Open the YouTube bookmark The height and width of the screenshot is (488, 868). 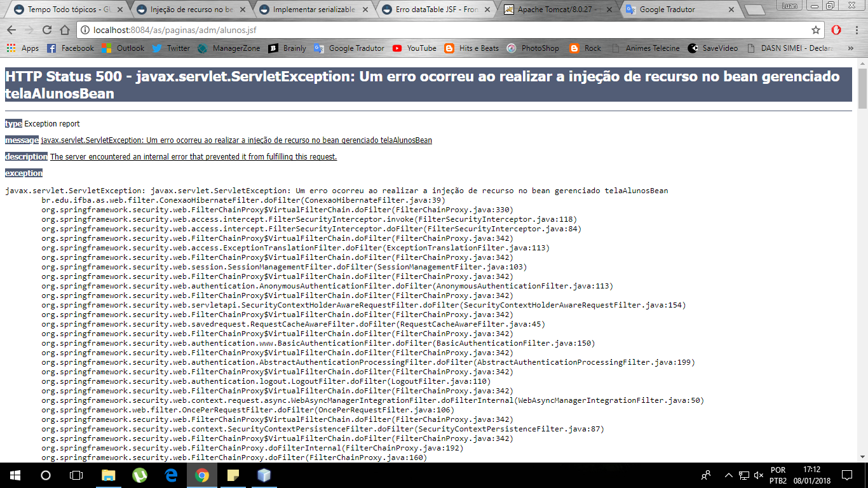point(414,48)
